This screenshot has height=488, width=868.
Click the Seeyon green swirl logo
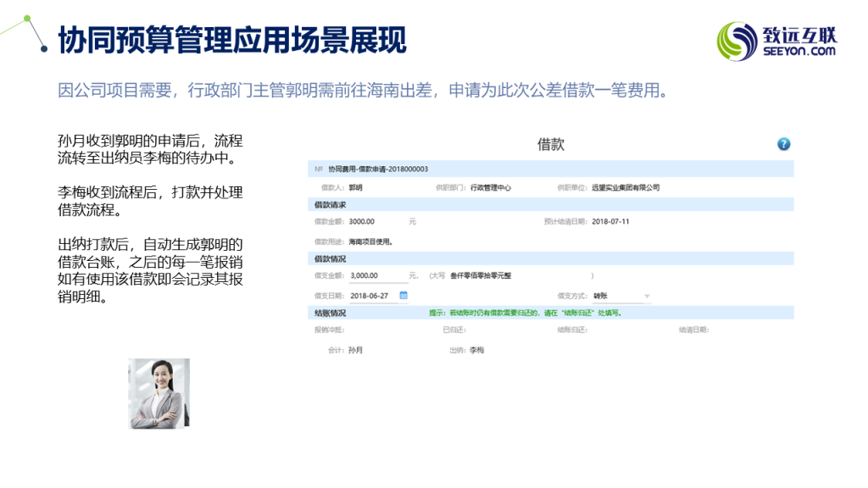coord(736,42)
